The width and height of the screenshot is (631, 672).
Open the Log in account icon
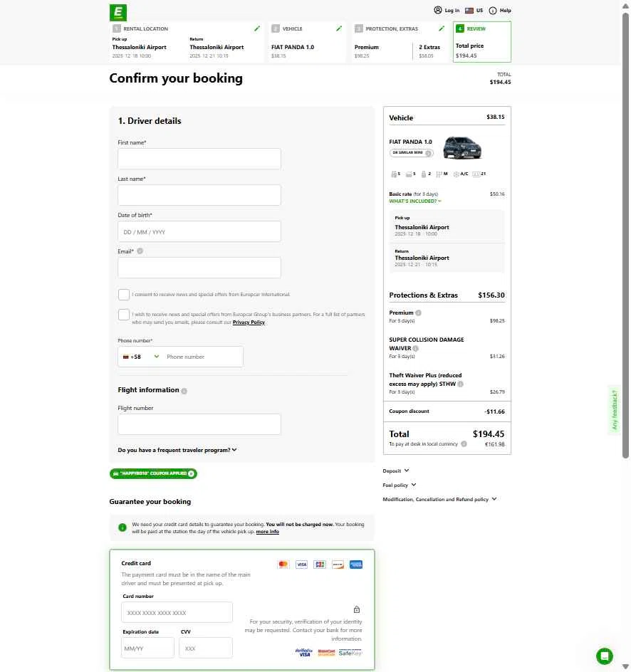click(438, 10)
